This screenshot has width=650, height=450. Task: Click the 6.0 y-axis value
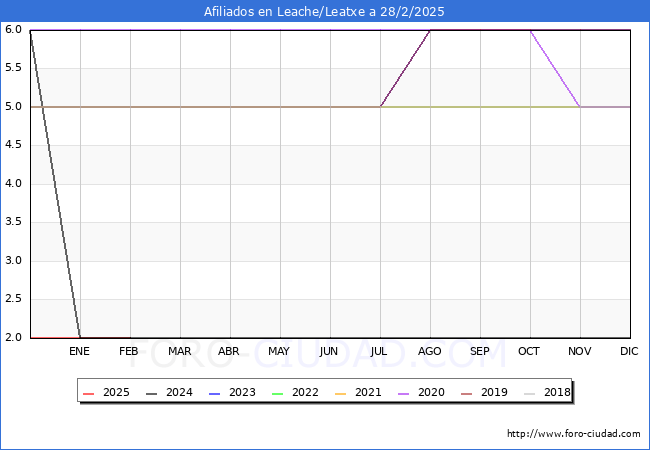[x=13, y=29]
